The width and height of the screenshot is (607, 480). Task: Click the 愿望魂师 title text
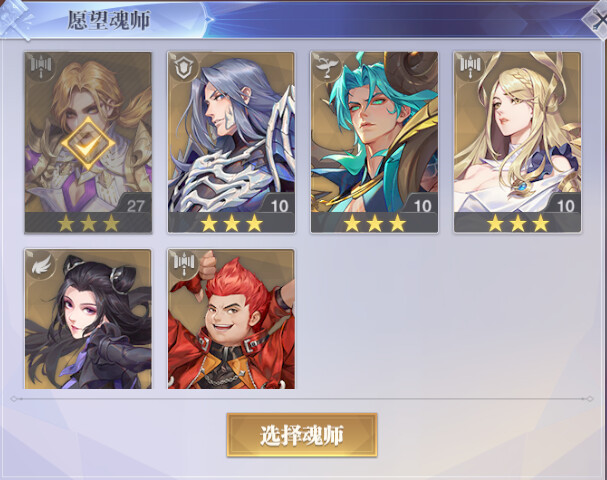click(x=109, y=20)
